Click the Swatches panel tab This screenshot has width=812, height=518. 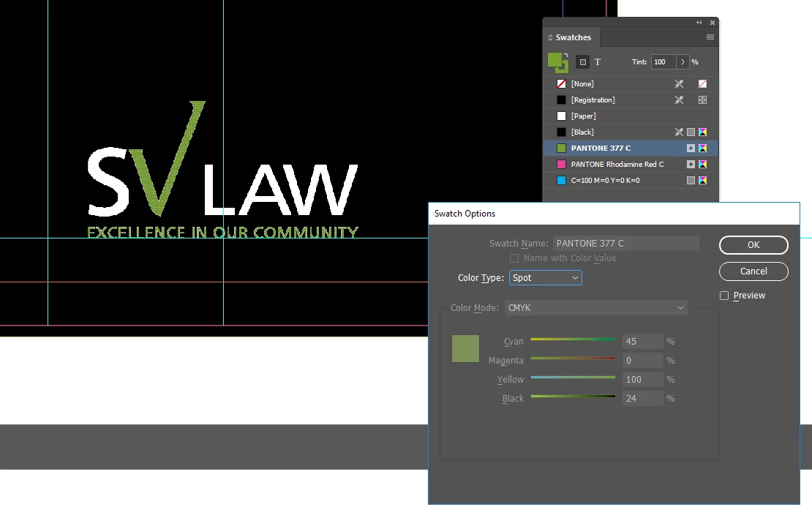pos(573,37)
